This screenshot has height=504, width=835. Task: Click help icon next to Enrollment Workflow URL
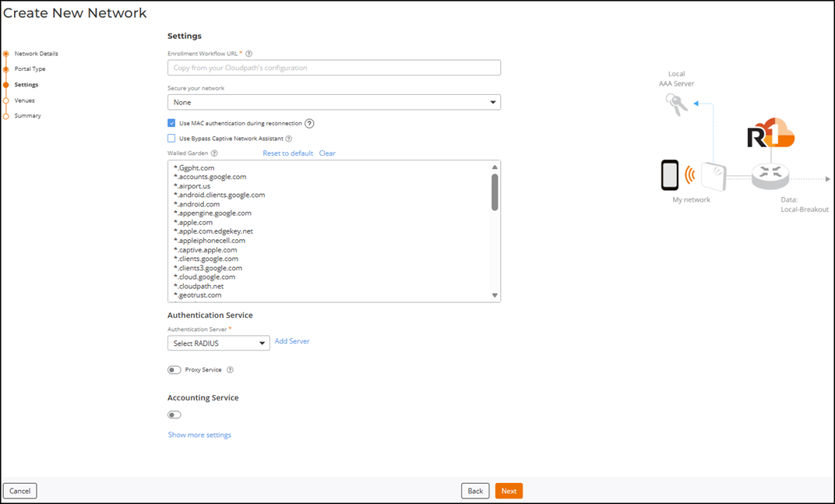pyautogui.click(x=248, y=54)
